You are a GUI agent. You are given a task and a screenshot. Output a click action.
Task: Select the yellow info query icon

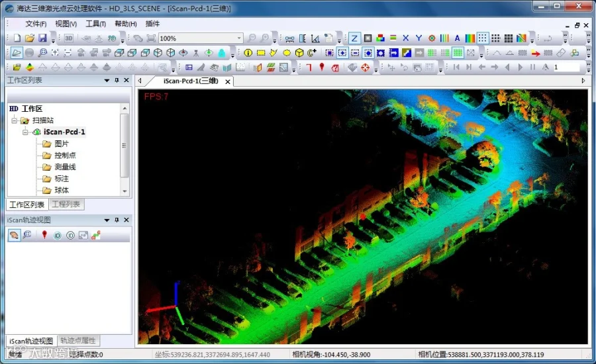tap(248, 53)
